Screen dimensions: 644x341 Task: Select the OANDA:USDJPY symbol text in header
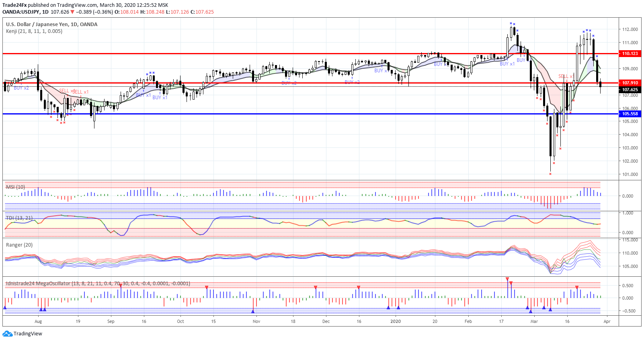tap(21, 12)
